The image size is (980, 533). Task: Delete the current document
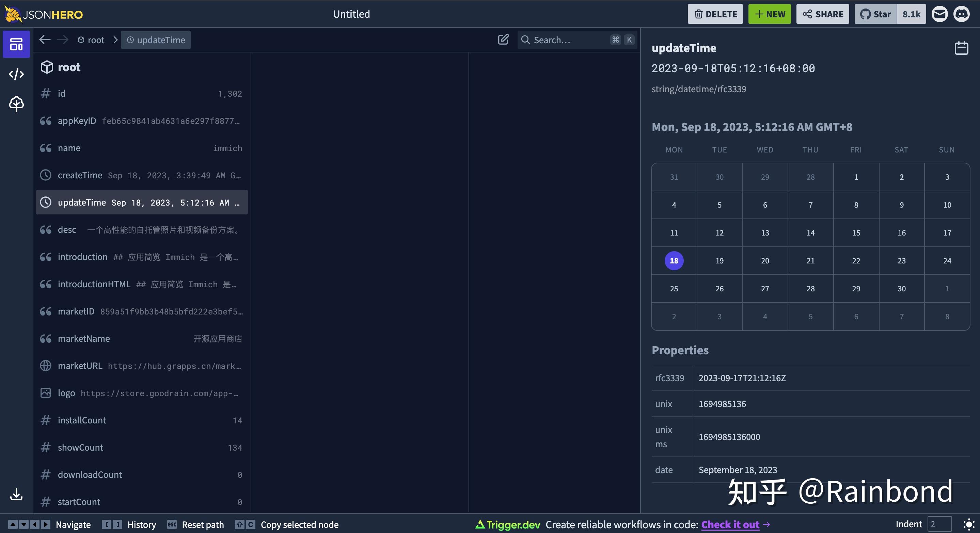point(715,14)
